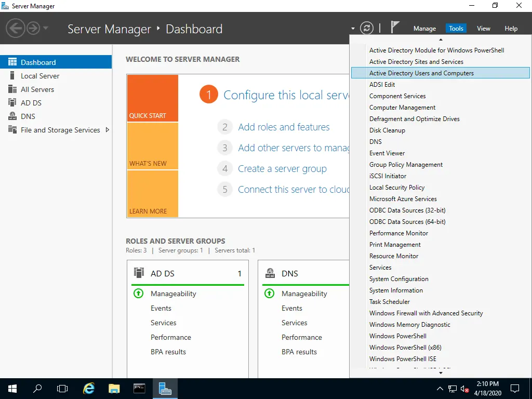Click the AD DS tile header icon
Screen dimensions: 532x399
coord(139,273)
